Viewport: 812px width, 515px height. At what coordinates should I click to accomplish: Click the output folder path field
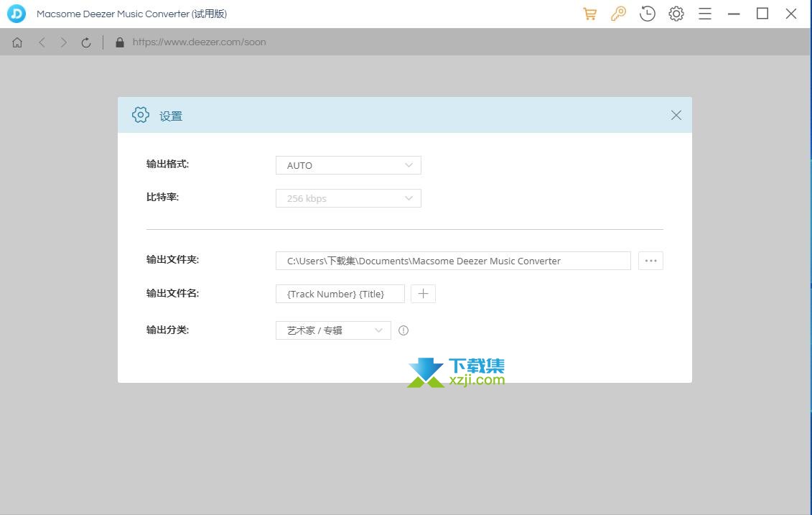click(x=453, y=261)
